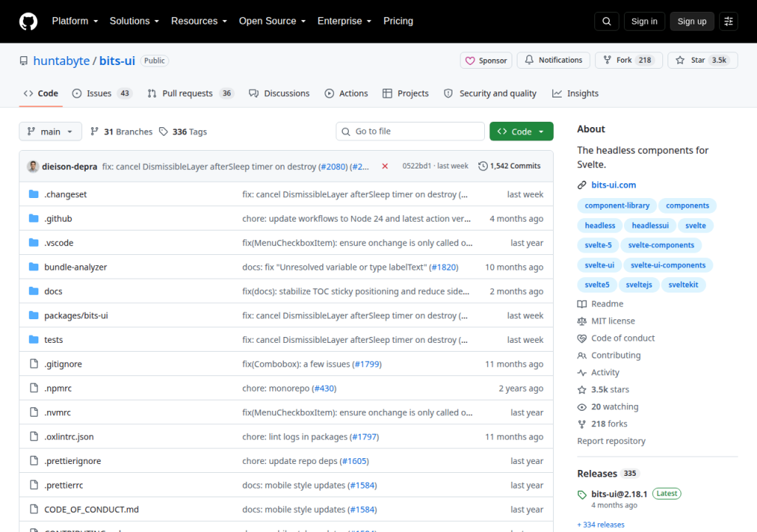Open the .prettierrc file
Screen dimensions: 757x532
coord(64,485)
